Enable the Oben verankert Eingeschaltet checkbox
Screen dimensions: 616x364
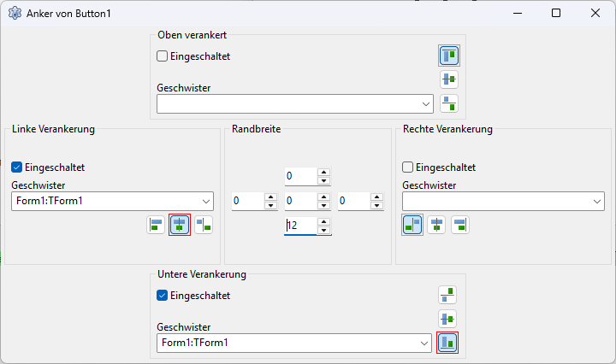tap(163, 56)
